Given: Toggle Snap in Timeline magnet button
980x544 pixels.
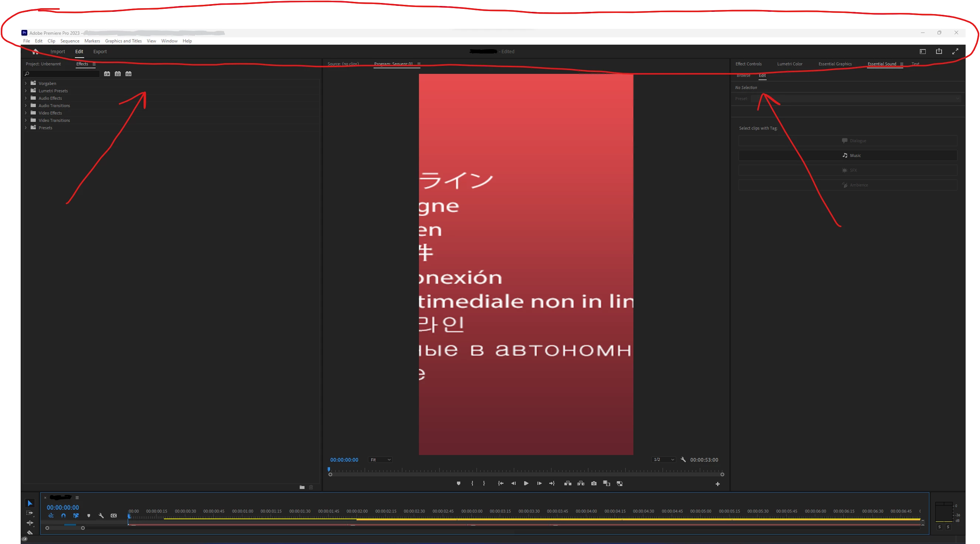Looking at the screenshot, I should point(63,516).
